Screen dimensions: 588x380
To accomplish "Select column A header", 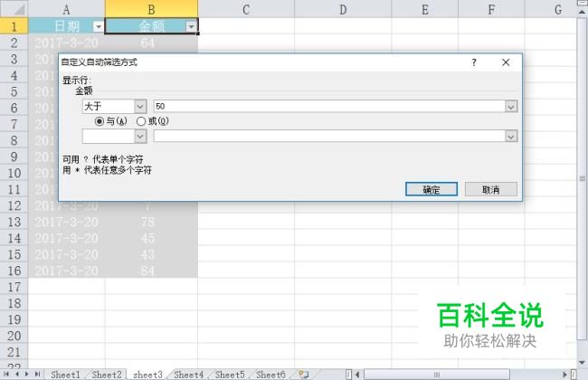I will point(66,9).
